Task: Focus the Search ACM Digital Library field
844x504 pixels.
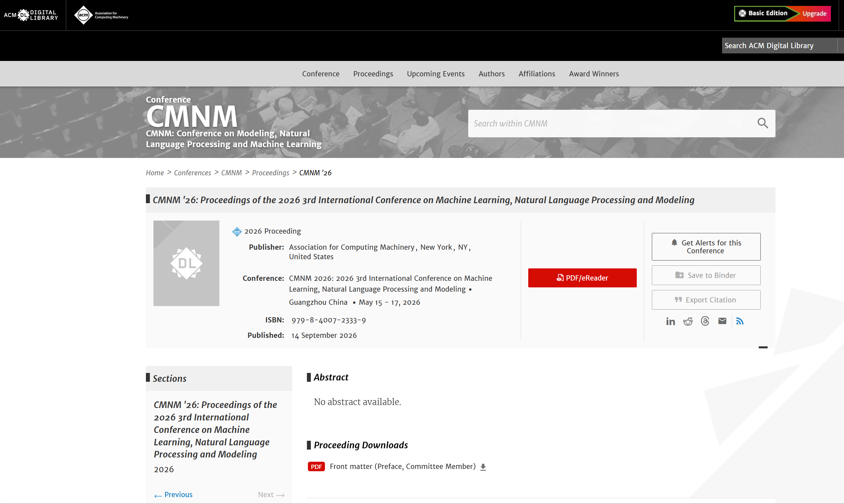Action: 779,46
